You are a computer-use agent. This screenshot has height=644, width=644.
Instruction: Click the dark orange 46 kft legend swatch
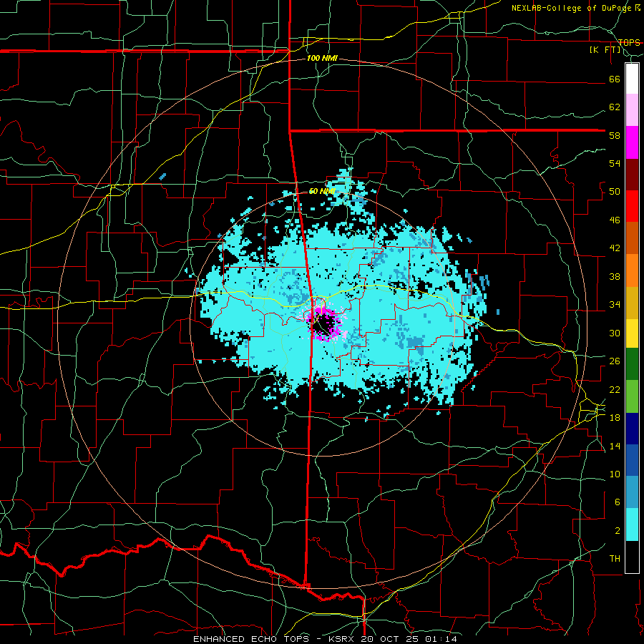(632, 238)
